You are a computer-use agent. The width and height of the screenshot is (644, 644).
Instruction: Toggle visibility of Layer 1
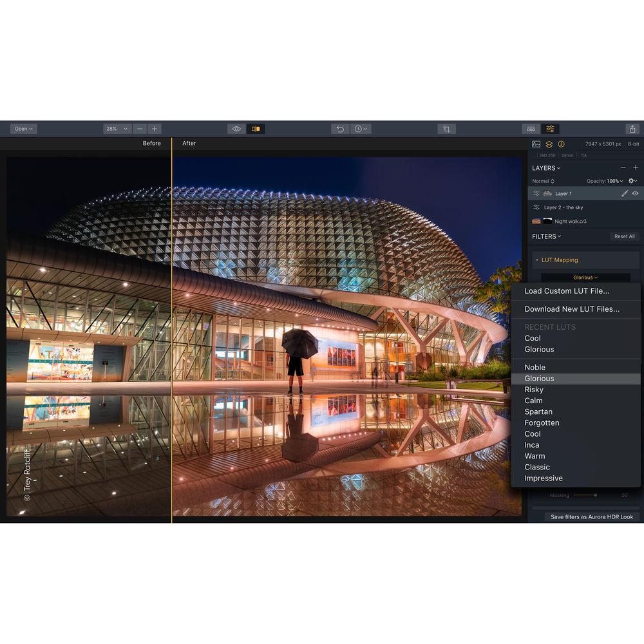pyautogui.click(x=636, y=193)
